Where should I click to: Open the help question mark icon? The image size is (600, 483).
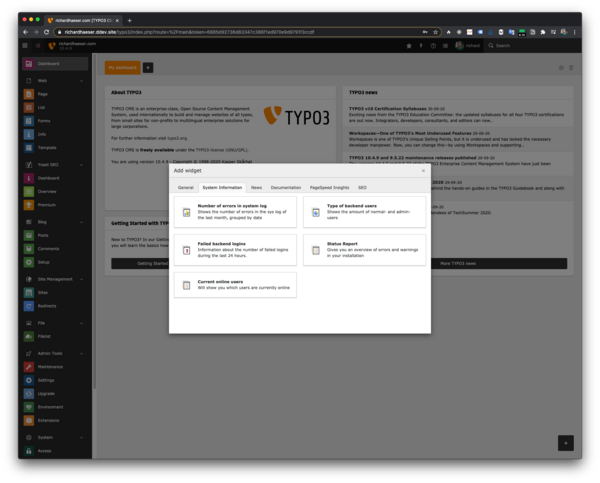[433, 46]
